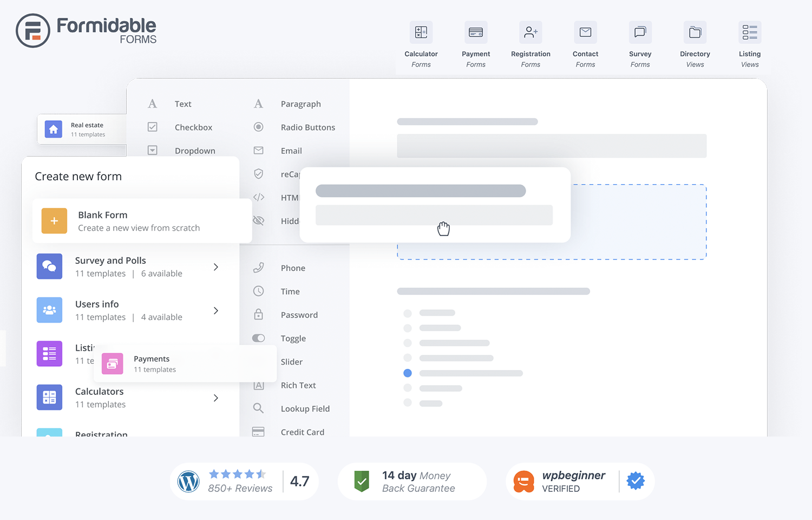Click the Dropdown field type icon

coord(153,150)
